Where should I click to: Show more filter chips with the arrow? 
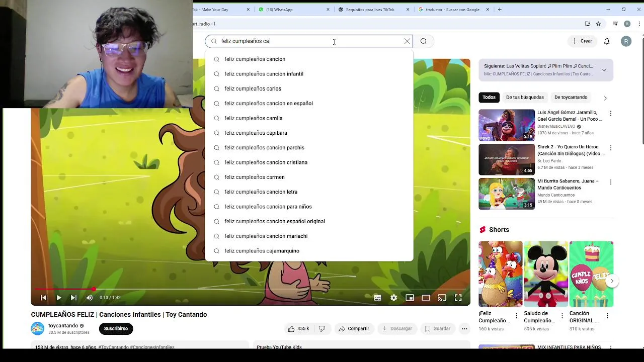pos(605,98)
